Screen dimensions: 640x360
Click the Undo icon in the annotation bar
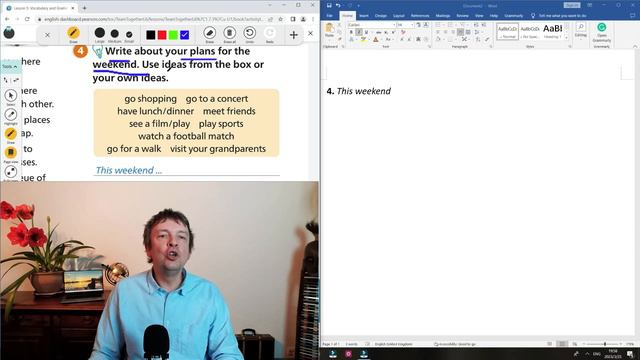coord(249,33)
